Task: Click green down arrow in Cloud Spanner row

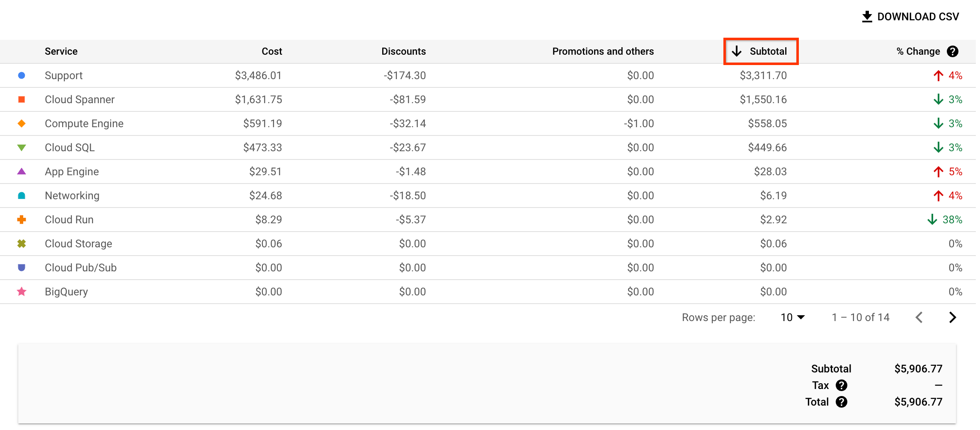Action: pos(938,99)
